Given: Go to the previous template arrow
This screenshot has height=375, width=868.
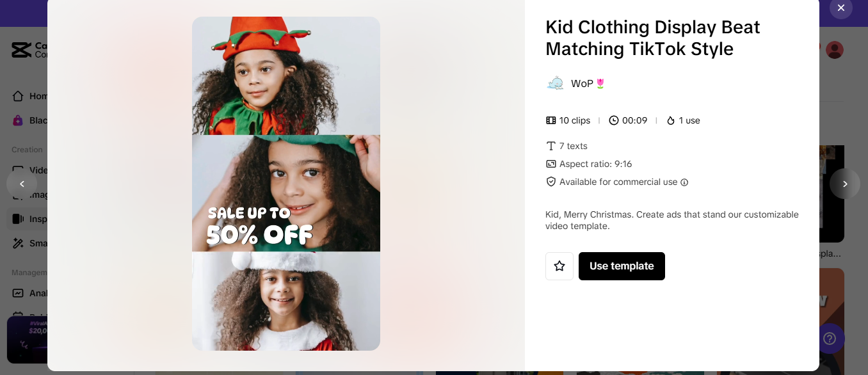Looking at the screenshot, I should (x=22, y=184).
